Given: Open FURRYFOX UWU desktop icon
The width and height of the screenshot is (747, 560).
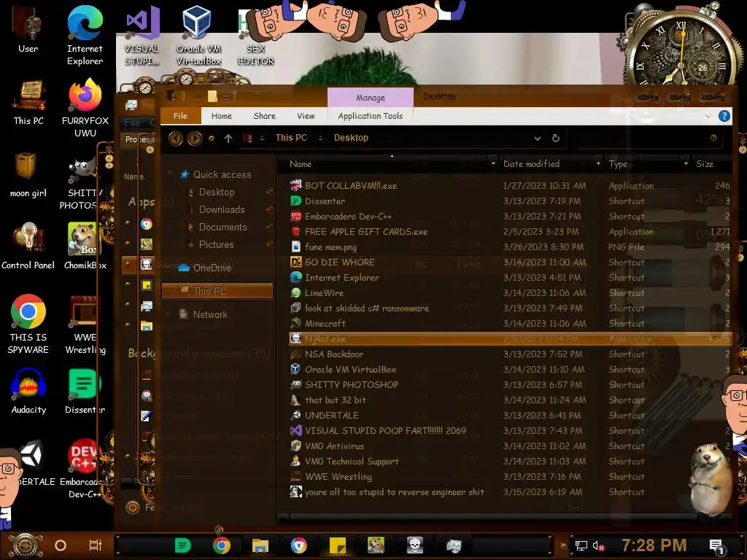Looking at the screenshot, I should (85, 108).
